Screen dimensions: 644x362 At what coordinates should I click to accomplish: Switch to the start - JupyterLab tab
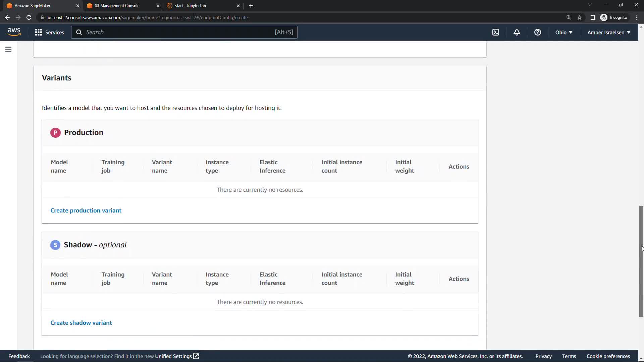(x=190, y=6)
